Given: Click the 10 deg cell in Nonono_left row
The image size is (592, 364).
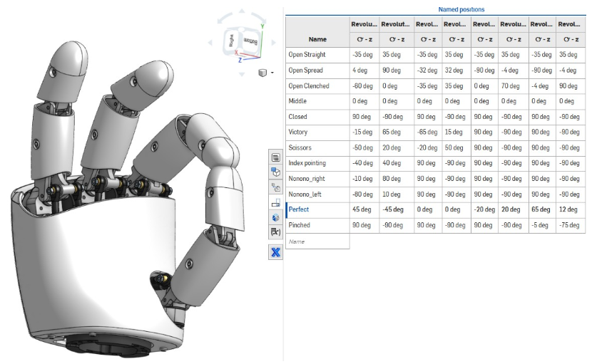Looking at the screenshot, I should [x=397, y=194].
